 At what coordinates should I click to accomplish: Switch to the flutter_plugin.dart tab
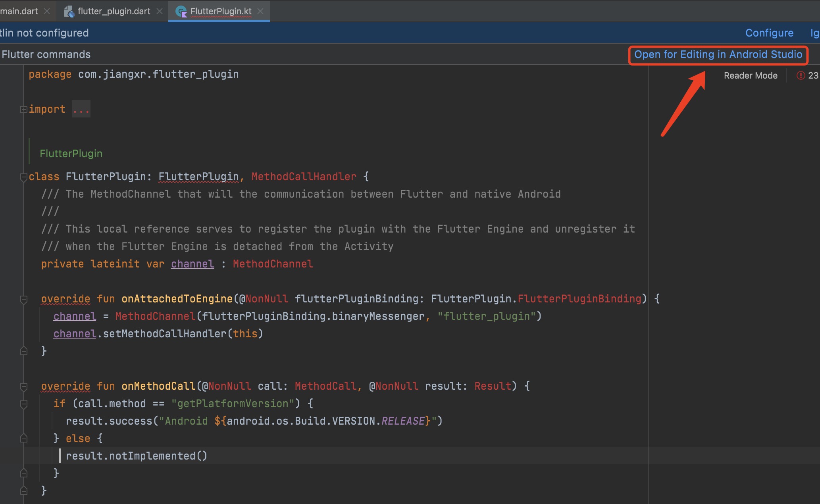(114, 11)
